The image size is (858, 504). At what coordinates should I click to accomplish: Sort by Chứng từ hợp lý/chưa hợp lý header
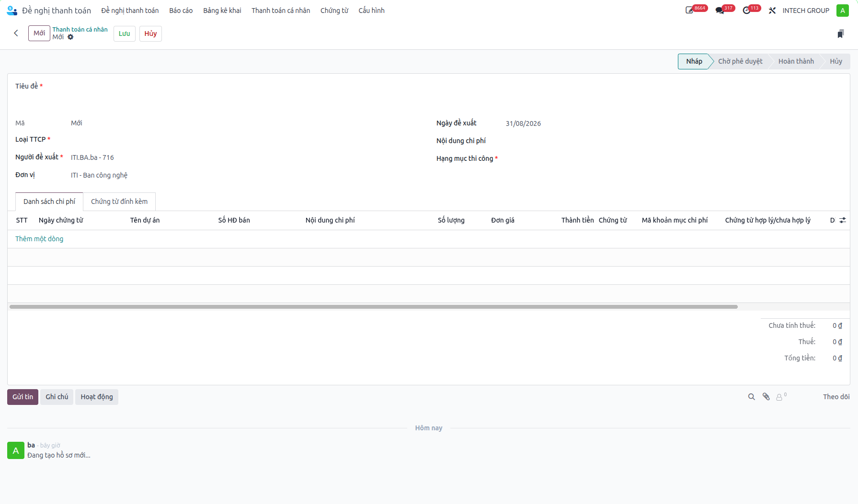point(767,220)
